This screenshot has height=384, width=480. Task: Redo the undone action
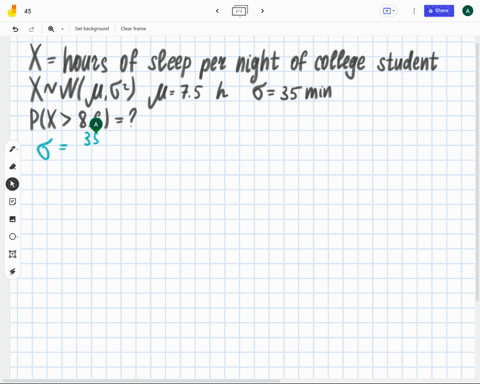[31, 29]
